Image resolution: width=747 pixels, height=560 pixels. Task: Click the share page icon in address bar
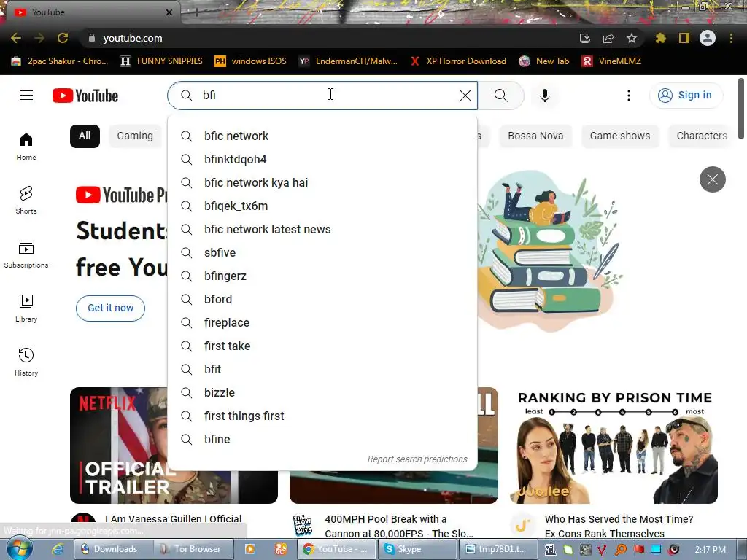click(x=608, y=38)
